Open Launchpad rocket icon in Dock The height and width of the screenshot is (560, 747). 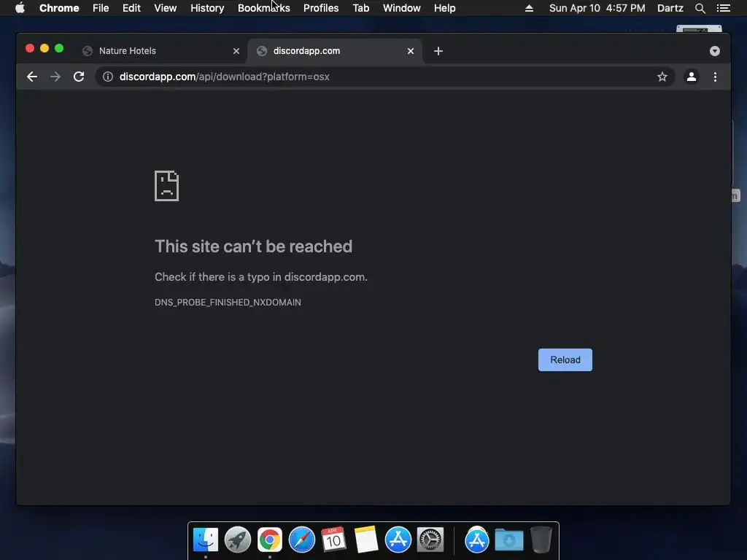[x=238, y=540]
